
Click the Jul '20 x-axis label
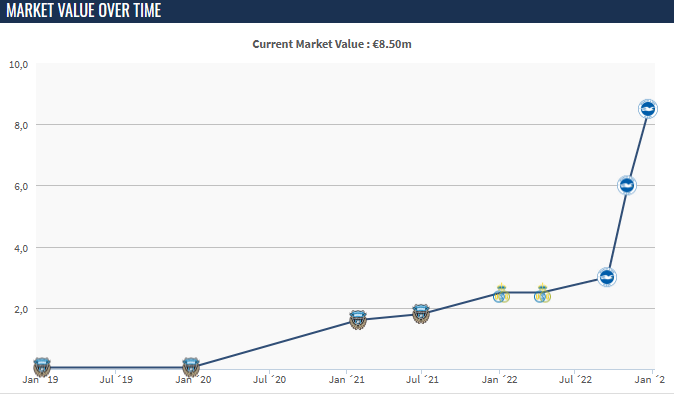point(268,380)
